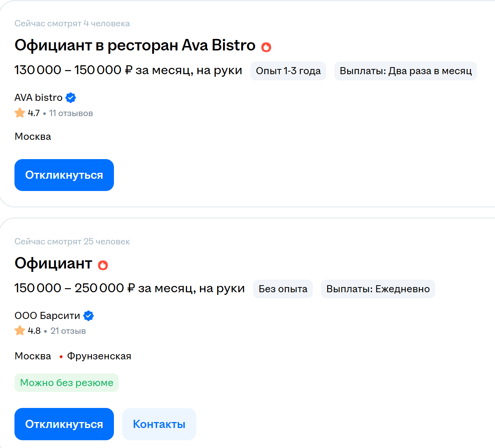Open ООО Барсити company page
495x448 pixels.
click(47, 316)
